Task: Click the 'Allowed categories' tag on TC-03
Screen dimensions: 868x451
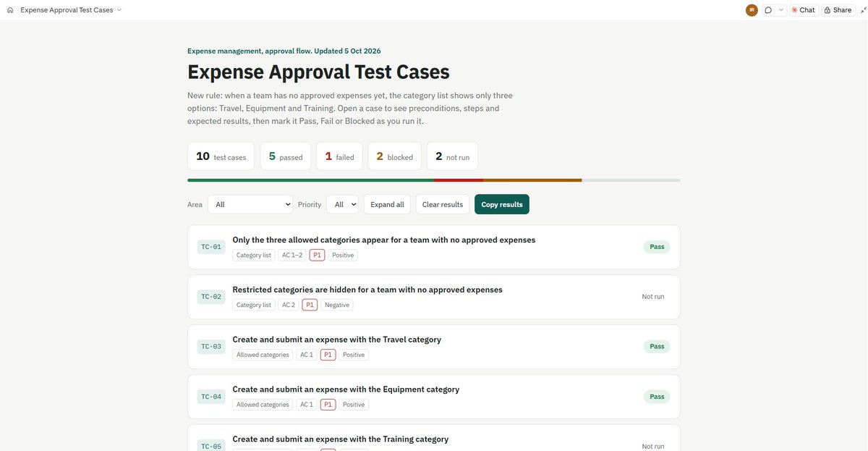Action: [x=263, y=355]
